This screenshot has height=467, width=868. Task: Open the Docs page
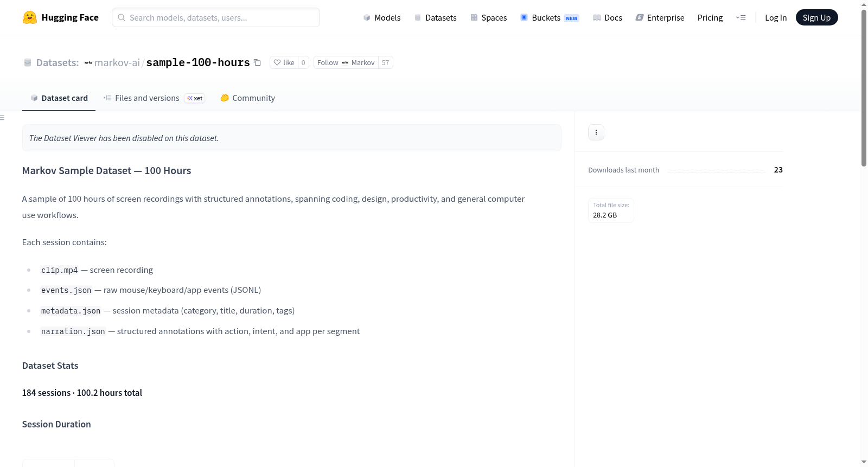click(x=608, y=17)
